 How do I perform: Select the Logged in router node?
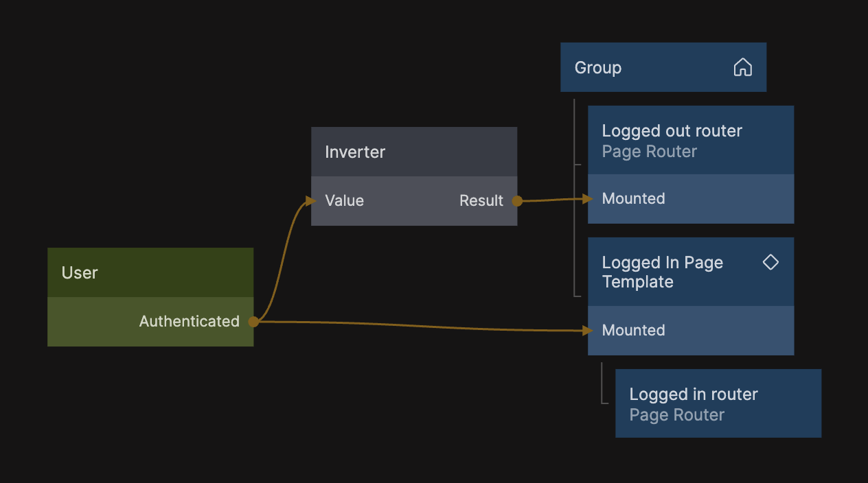[x=694, y=394]
